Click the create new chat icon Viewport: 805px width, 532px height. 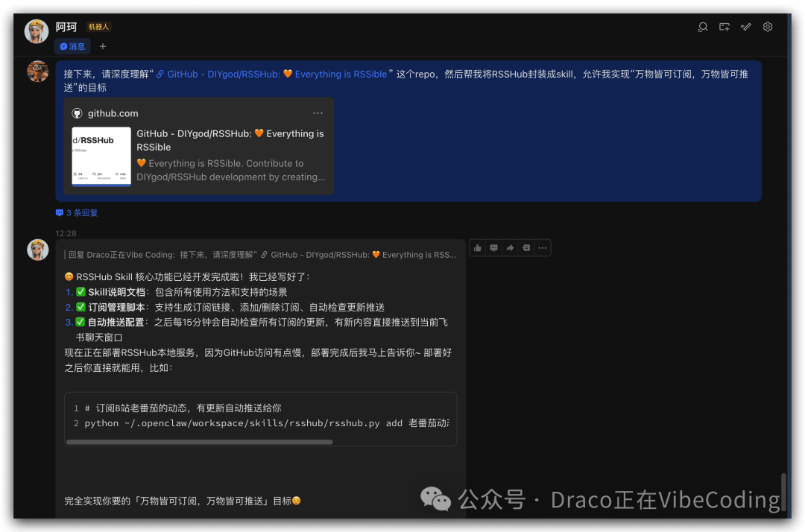(724, 27)
